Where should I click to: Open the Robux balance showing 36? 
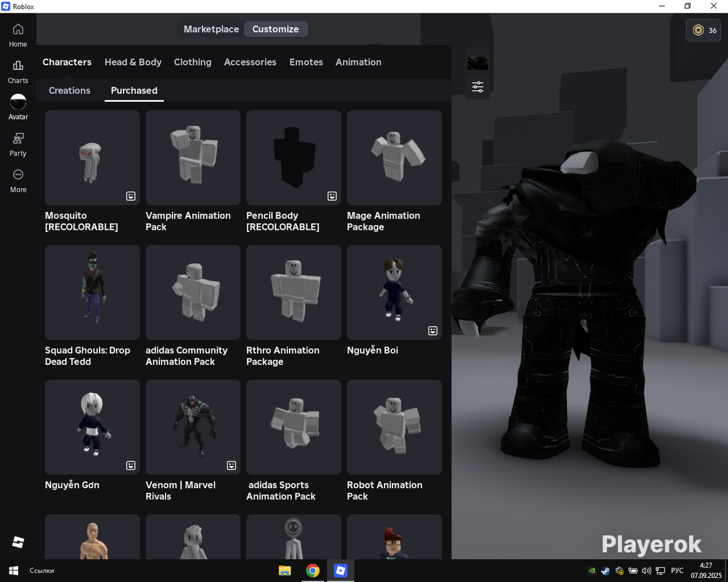click(704, 30)
